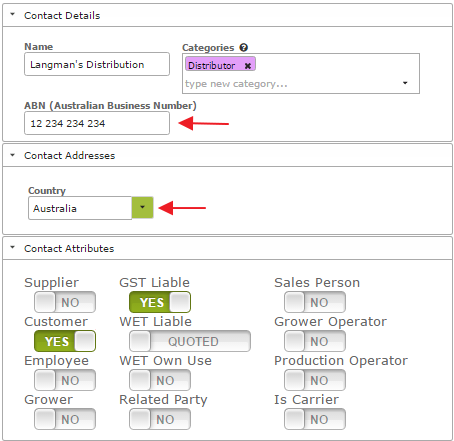Screen dimensions: 454x441
Task: Turn off the GST Liable switch
Action: (x=160, y=302)
